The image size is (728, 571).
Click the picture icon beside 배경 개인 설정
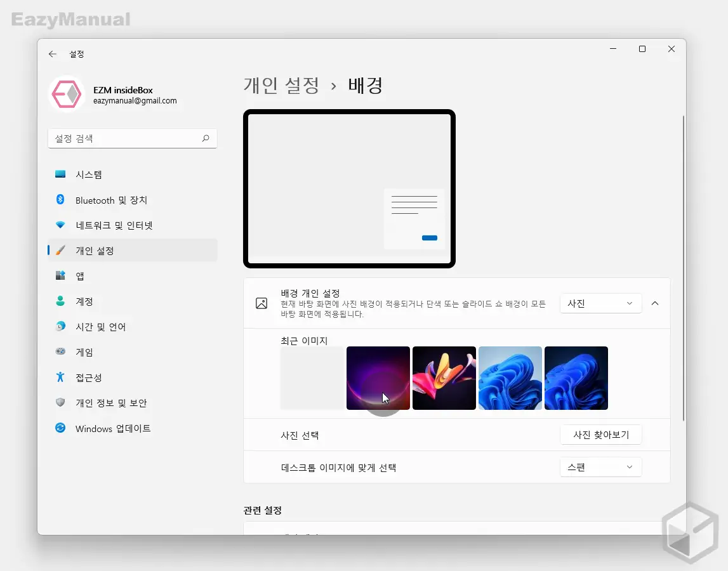tap(261, 303)
